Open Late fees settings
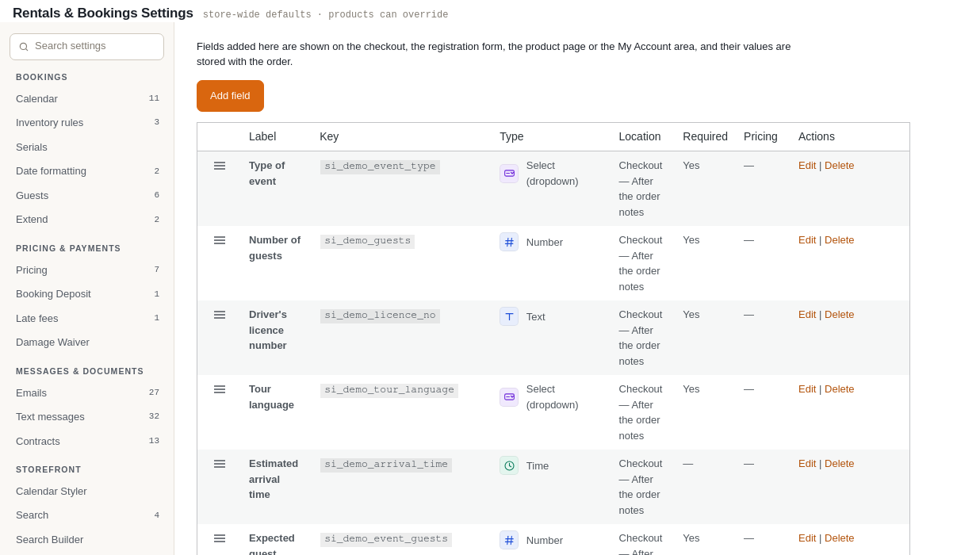This screenshot has width=980, height=555. pos(87,319)
